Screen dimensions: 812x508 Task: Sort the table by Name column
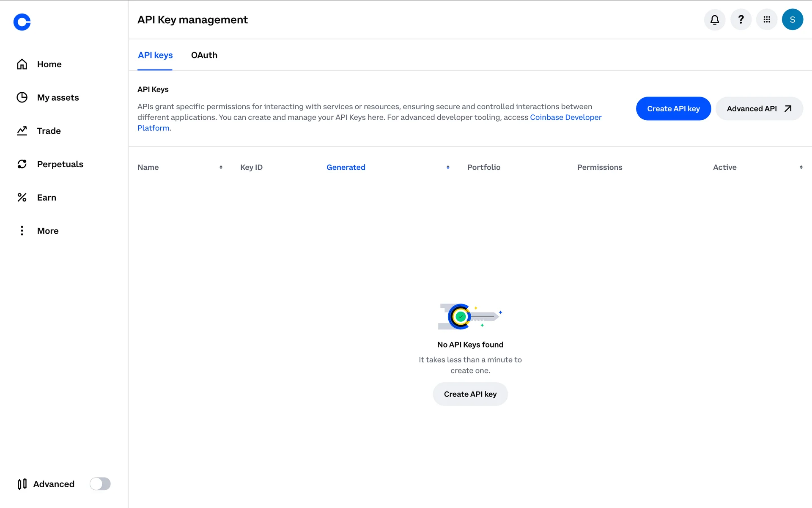tap(148, 167)
